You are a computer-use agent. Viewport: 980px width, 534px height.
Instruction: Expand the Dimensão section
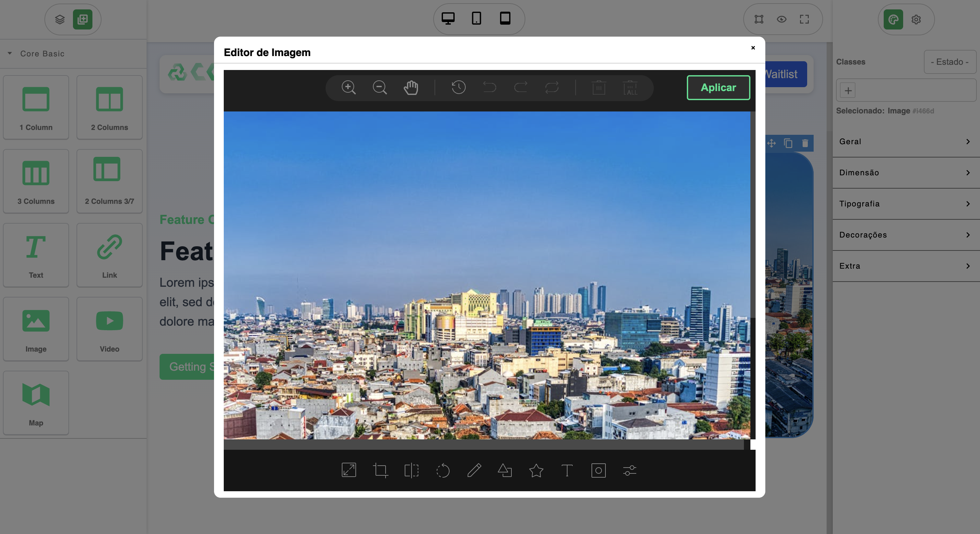(906, 173)
